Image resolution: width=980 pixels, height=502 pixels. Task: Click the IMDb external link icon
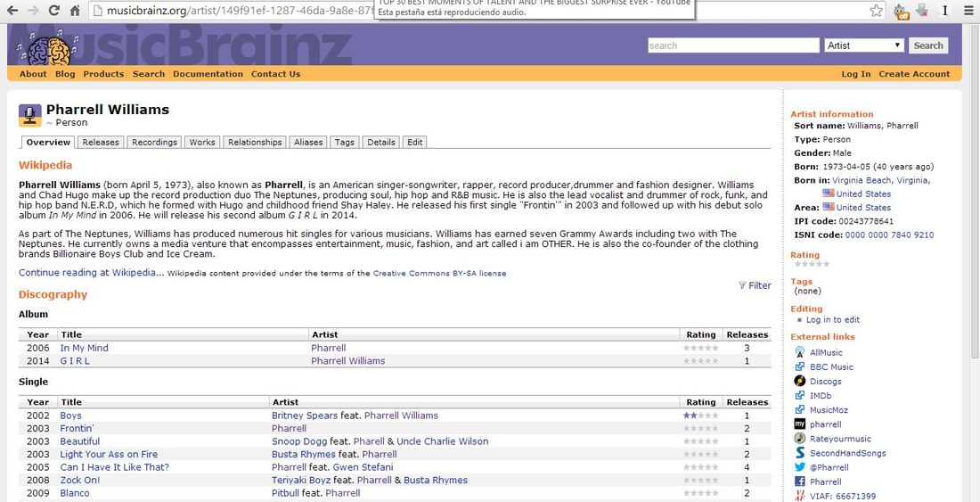pyautogui.click(x=799, y=395)
